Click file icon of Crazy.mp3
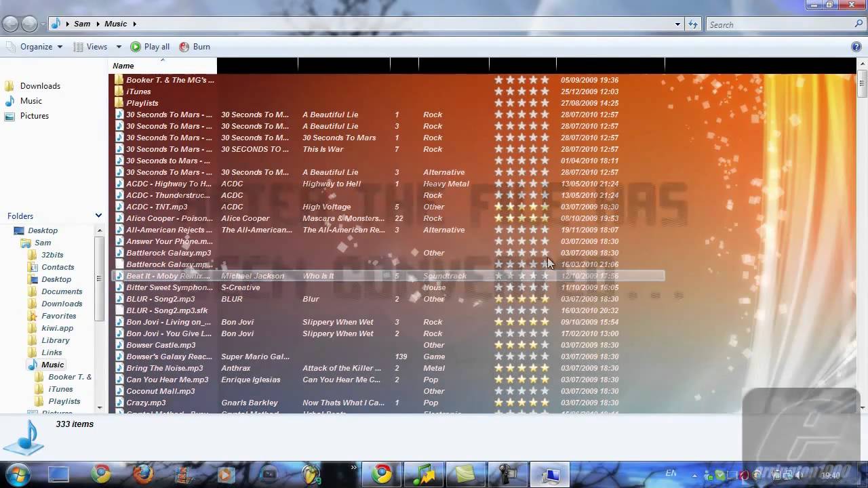The width and height of the screenshot is (868, 488). point(119,403)
